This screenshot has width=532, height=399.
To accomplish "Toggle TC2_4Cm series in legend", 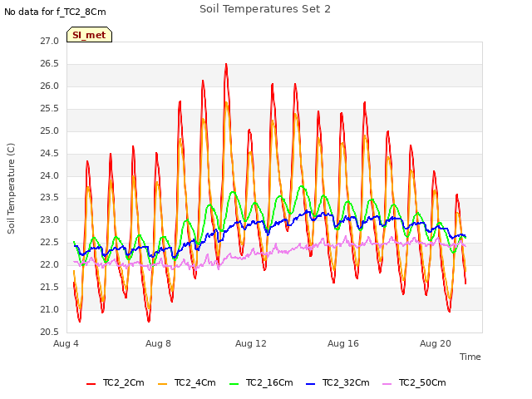I will [x=187, y=382].
